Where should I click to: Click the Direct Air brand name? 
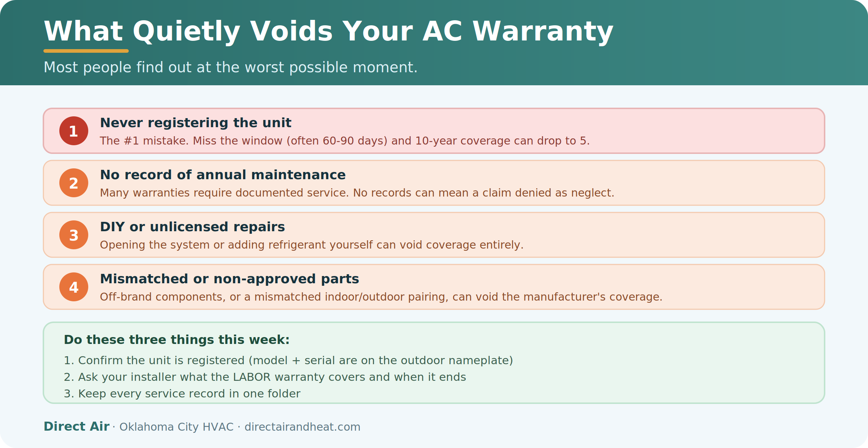point(76,426)
